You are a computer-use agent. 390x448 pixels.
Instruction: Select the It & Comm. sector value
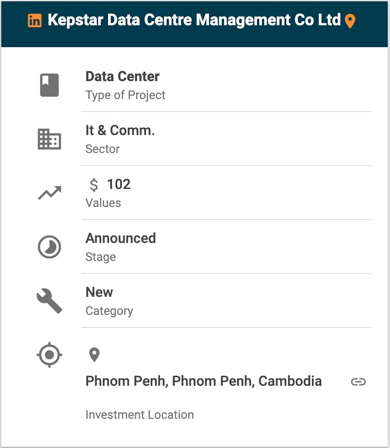120,130
